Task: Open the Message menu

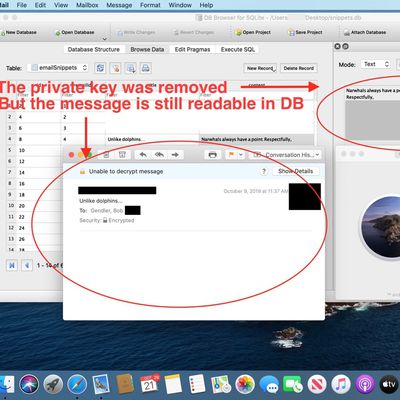Action: 119,5
